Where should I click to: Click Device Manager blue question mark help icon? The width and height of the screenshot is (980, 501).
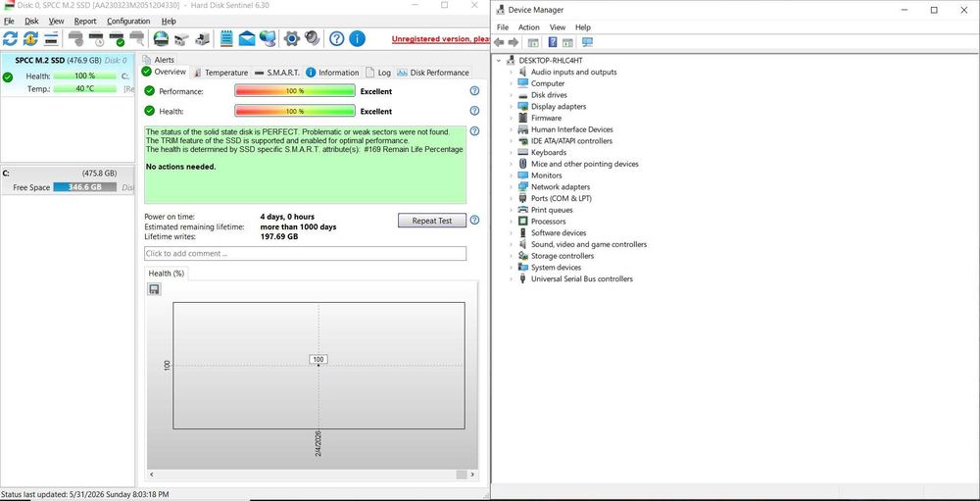(553, 42)
